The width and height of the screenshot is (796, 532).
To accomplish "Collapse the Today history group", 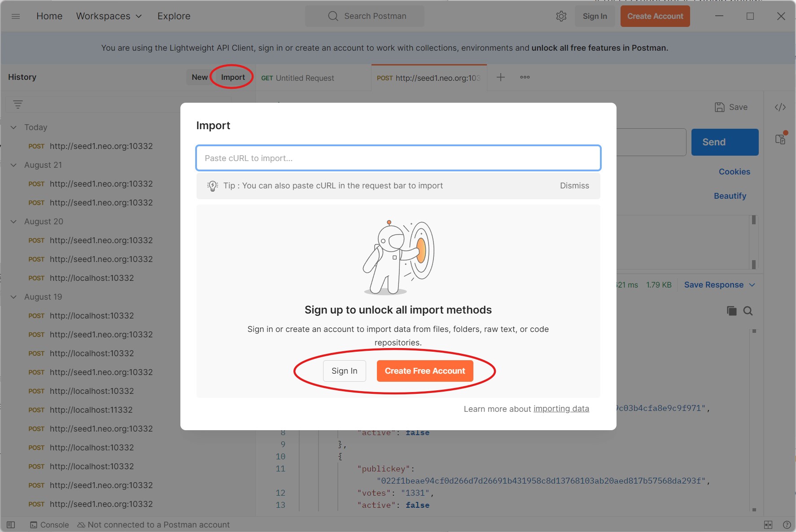I will [x=13, y=127].
